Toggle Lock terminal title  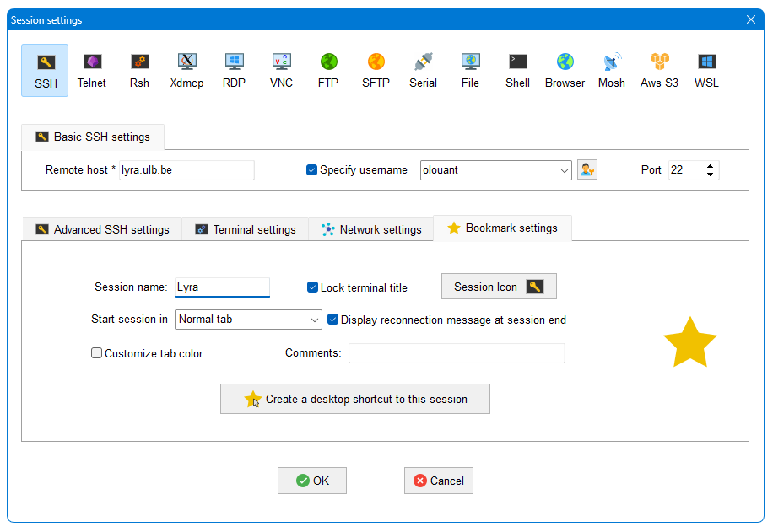(x=312, y=287)
